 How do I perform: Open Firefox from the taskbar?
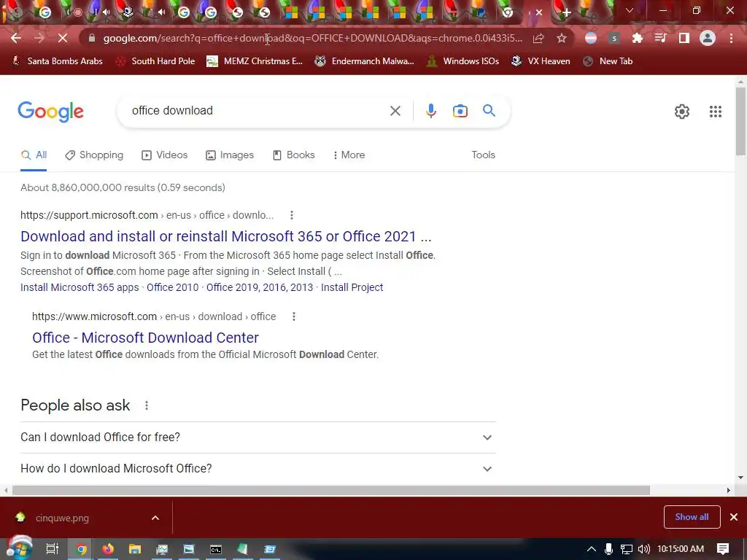click(108, 549)
